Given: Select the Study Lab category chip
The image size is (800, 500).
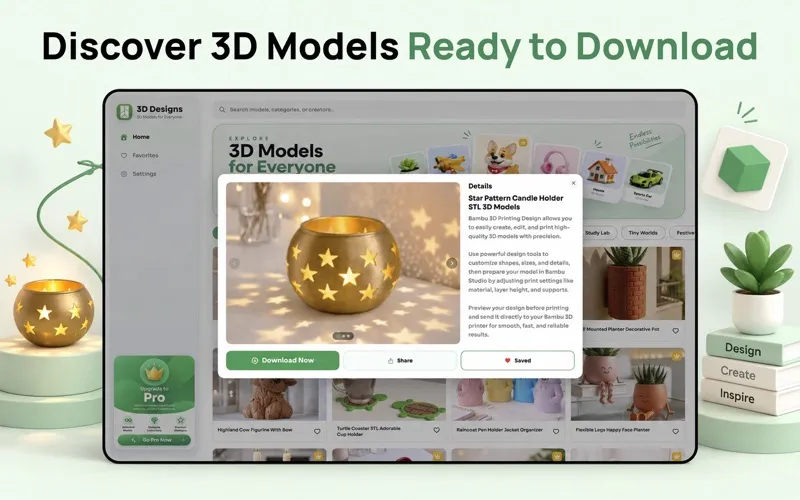Looking at the screenshot, I should tap(597, 233).
